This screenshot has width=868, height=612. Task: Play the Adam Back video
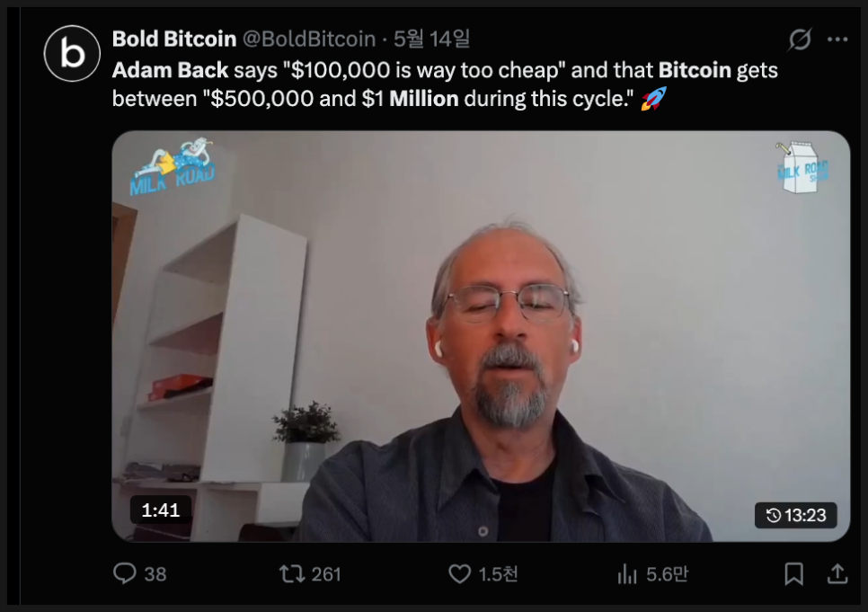coord(481,336)
